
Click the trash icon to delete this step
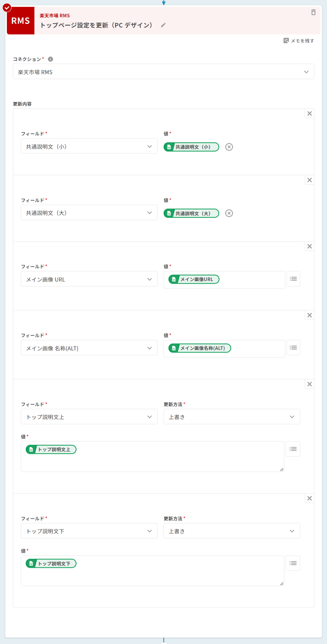click(313, 12)
